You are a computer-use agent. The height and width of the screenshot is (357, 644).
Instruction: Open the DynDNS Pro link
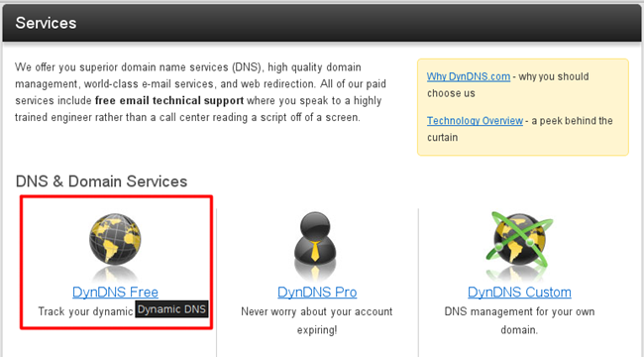tap(317, 292)
